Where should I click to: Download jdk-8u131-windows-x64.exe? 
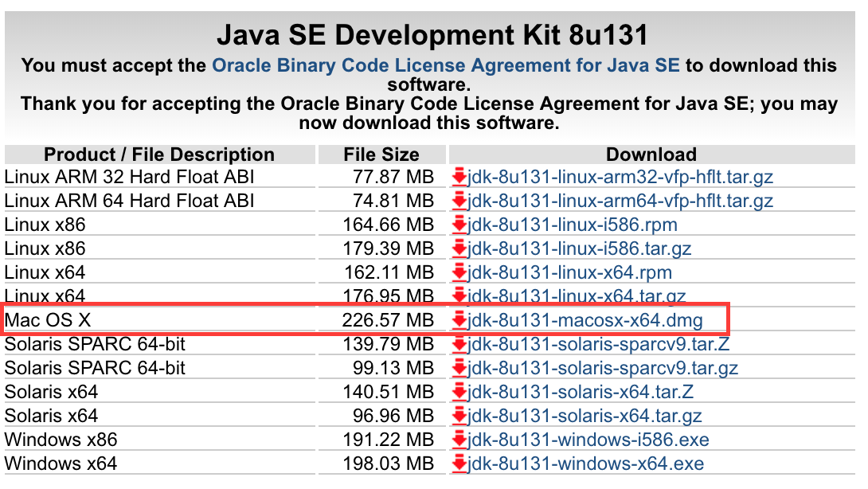tap(572, 464)
